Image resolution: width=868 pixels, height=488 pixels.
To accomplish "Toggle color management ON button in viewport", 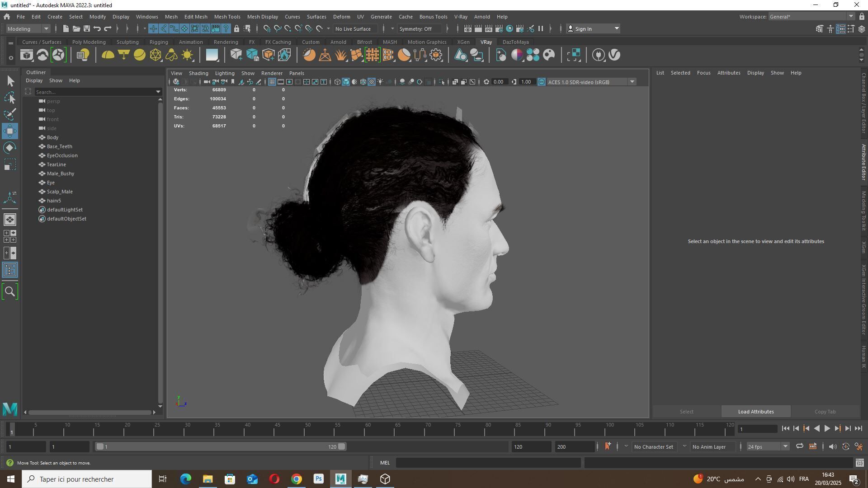I will click(x=542, y=82).
